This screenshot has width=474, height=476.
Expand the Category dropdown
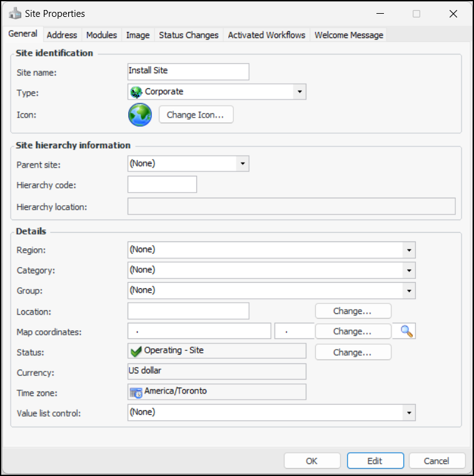(x=409, y=270)
